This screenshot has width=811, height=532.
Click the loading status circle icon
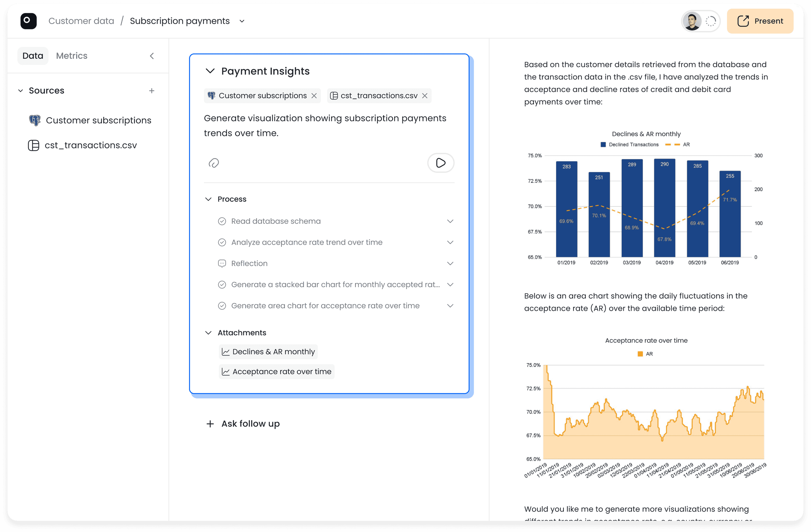click(x=710, y=21)
